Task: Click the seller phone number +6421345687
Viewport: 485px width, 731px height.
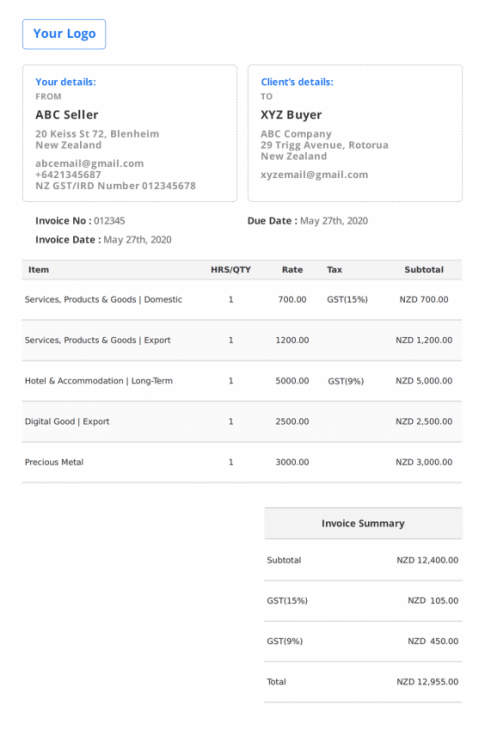Action: 68,175
